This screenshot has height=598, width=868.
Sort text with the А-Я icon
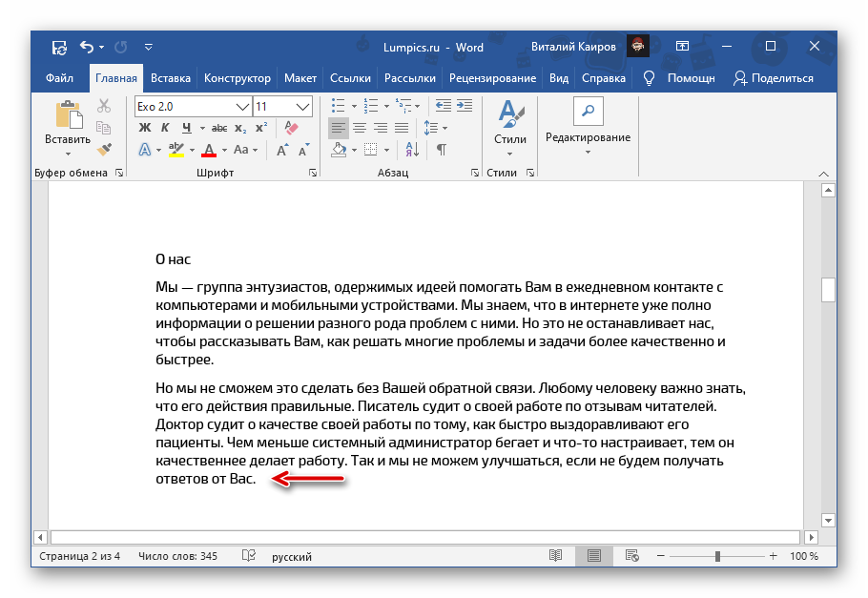click(412, 150)
